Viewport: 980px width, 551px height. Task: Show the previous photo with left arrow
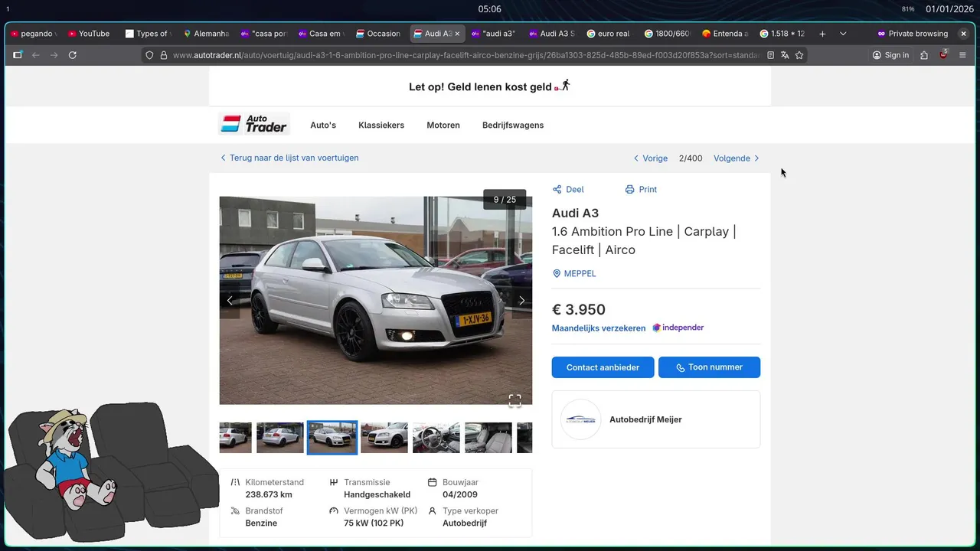pyautogui.click(x=230, y=301)
